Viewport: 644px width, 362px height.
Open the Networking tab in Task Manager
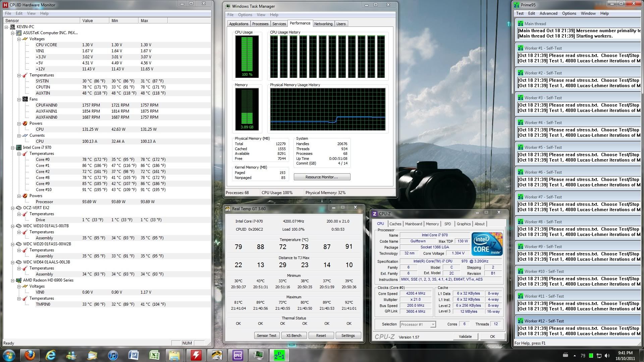(x=323, y=24)
